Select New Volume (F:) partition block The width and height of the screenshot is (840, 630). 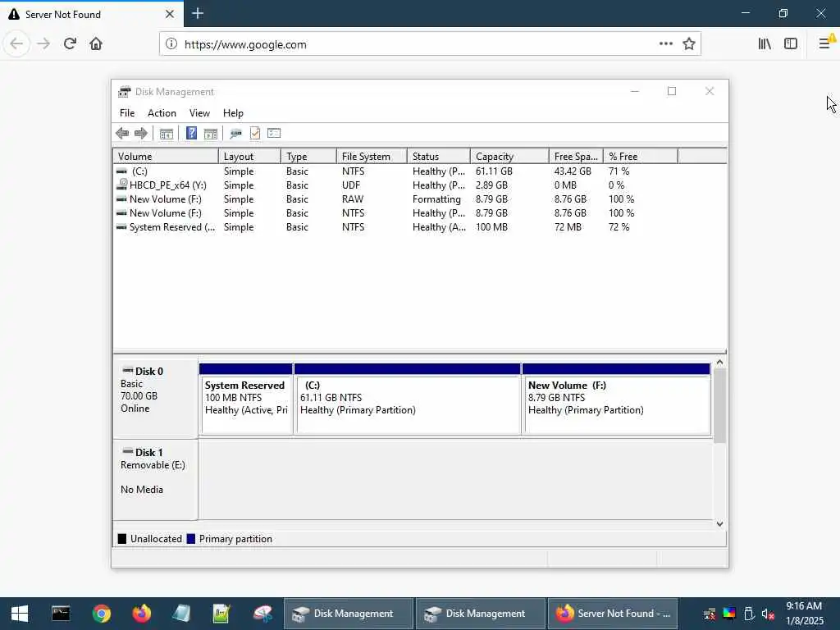[616, 399]
